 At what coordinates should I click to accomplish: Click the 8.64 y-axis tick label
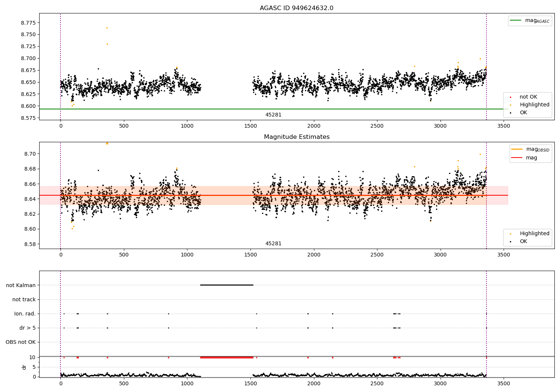pos(30,199)
